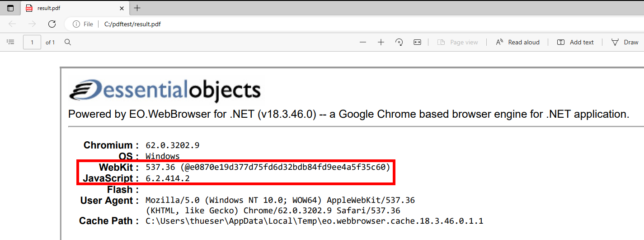Search within the PDF using magnifier icon
Viewport: 644px width, 240px height.
[x=68, y=42]
